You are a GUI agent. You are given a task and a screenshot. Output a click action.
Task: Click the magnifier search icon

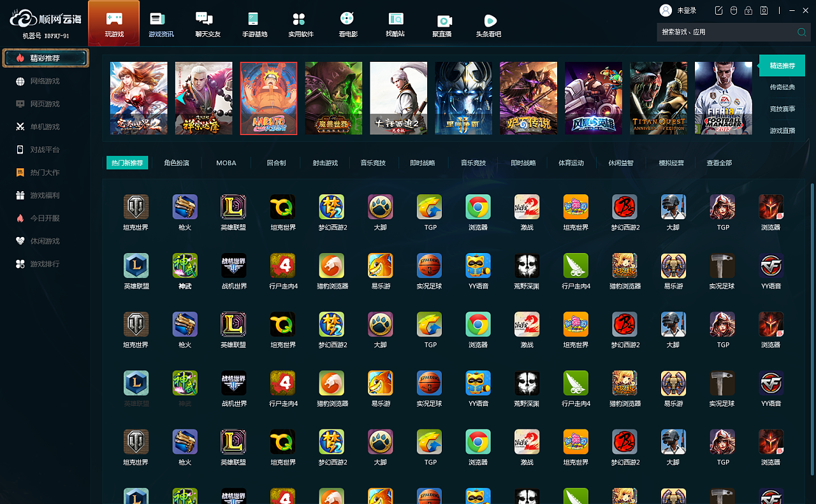(x=802, y=32)
